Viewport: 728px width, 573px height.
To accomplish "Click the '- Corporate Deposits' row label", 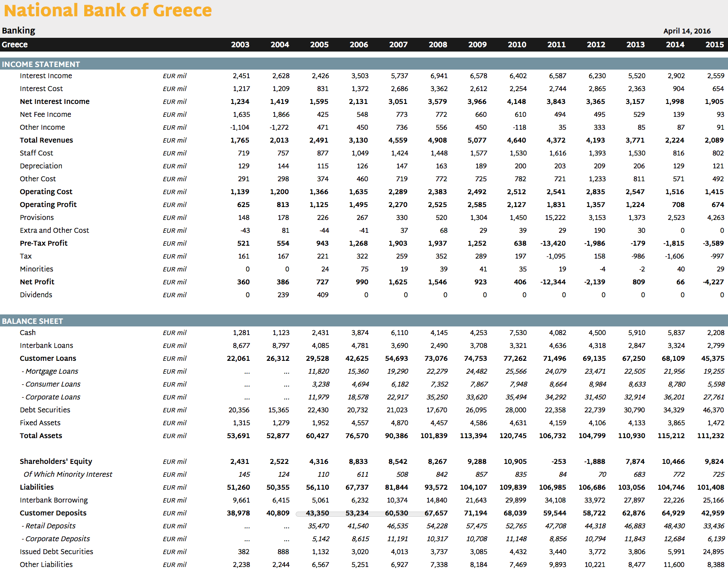I will 56,539.
